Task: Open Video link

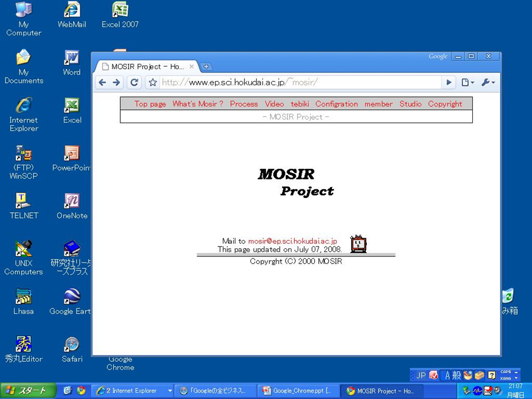Action: [274, 104]
